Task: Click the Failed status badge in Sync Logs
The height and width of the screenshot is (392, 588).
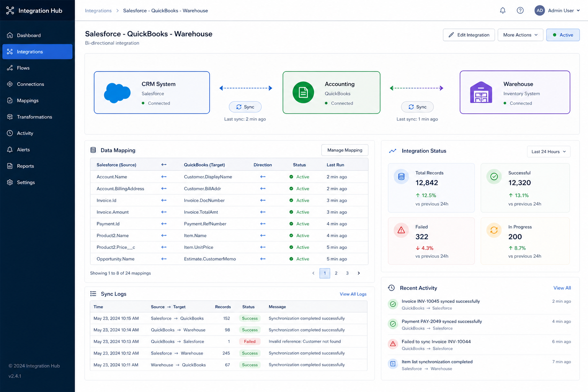Action: pos(250,341)
